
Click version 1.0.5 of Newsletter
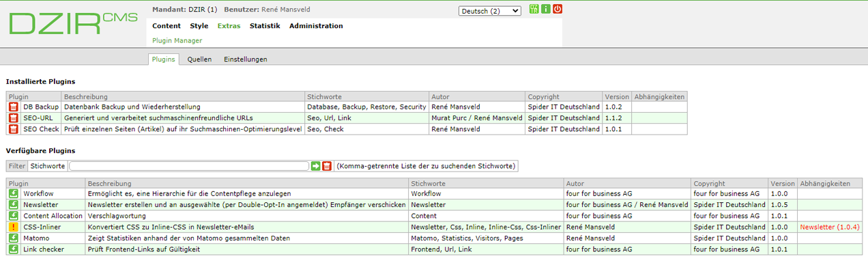[x=779, y=205]
